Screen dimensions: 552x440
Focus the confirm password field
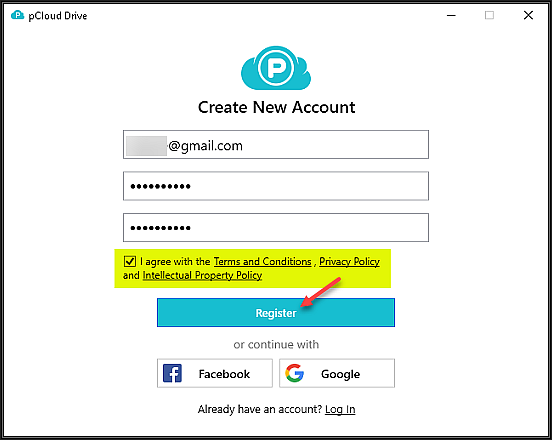276,227
